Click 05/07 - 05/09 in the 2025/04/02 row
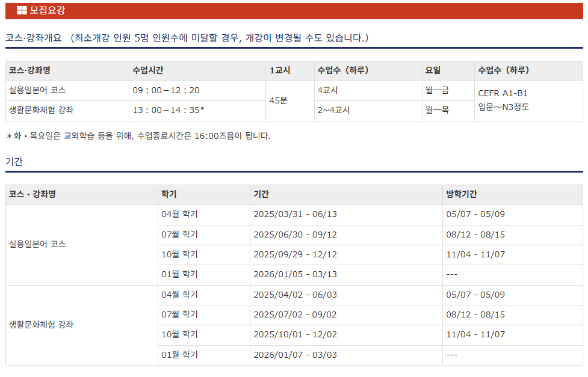The width and height of the screenshot is (588, 377). [475, 295]
